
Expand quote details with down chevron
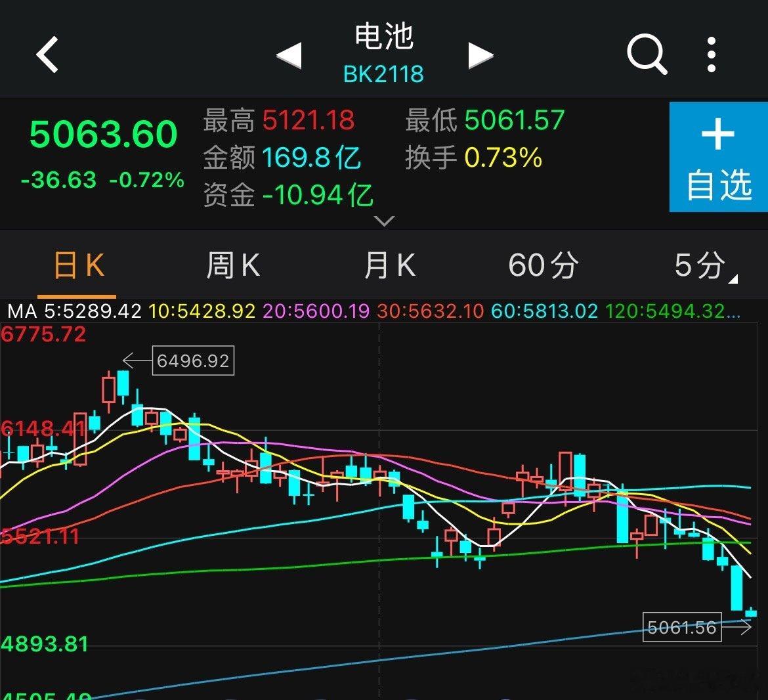(384, 221)
